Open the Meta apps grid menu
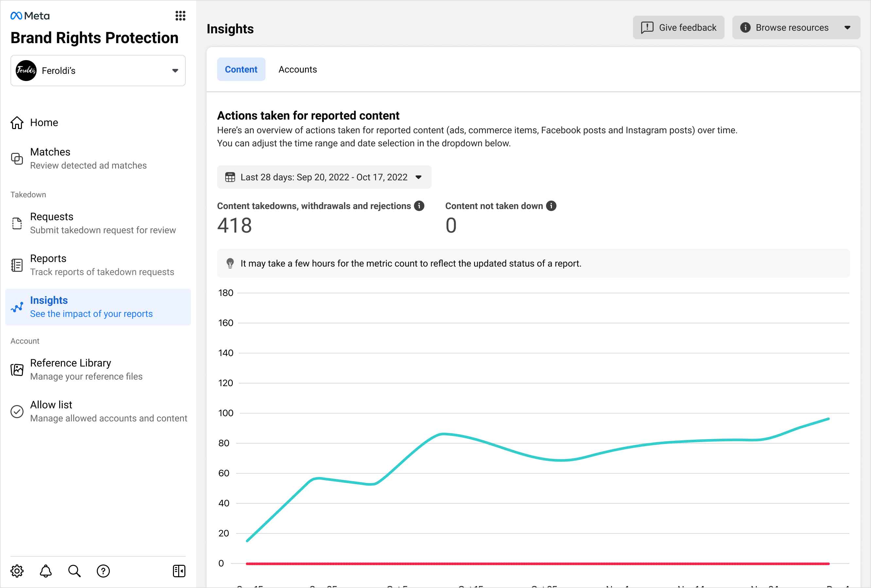 [180, 16]
